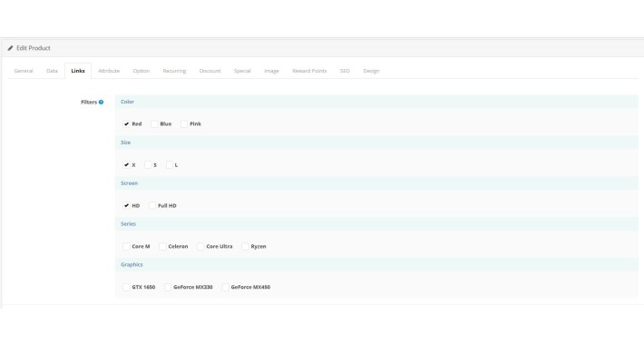Open the SEO tab
The image size is (644, 345).
[x=345, y=71]
